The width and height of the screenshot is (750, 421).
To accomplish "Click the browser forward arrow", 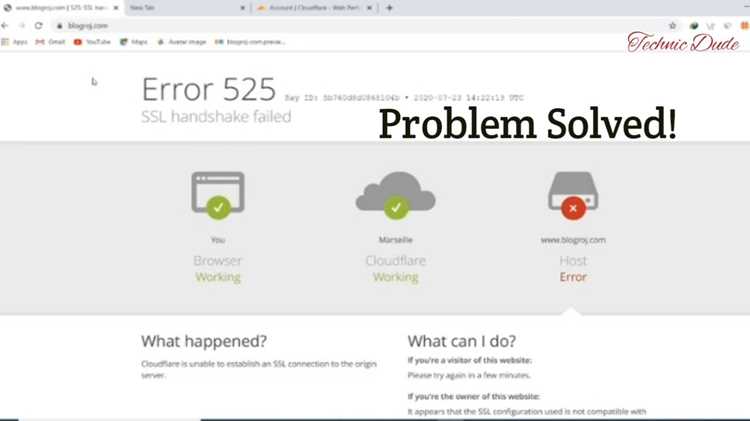I will (x=22, y=25).
